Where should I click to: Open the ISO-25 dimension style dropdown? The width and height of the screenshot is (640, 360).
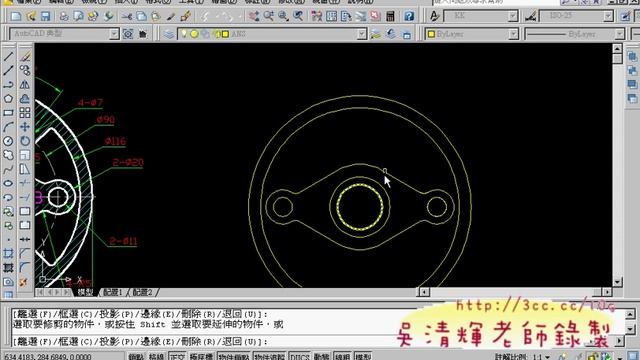(x=608, y=16)
